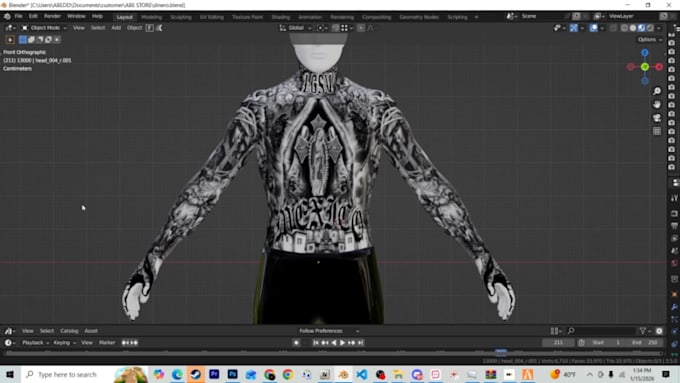
Task: Switch to the Layout workspace tab
Action: 124,17
